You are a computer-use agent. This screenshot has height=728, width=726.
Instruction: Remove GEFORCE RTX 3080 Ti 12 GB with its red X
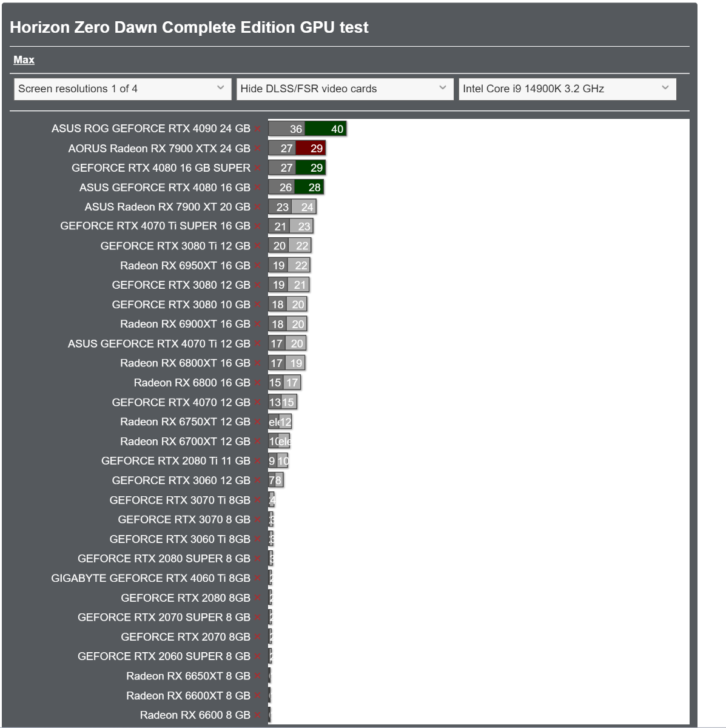[x=258, y=246]
